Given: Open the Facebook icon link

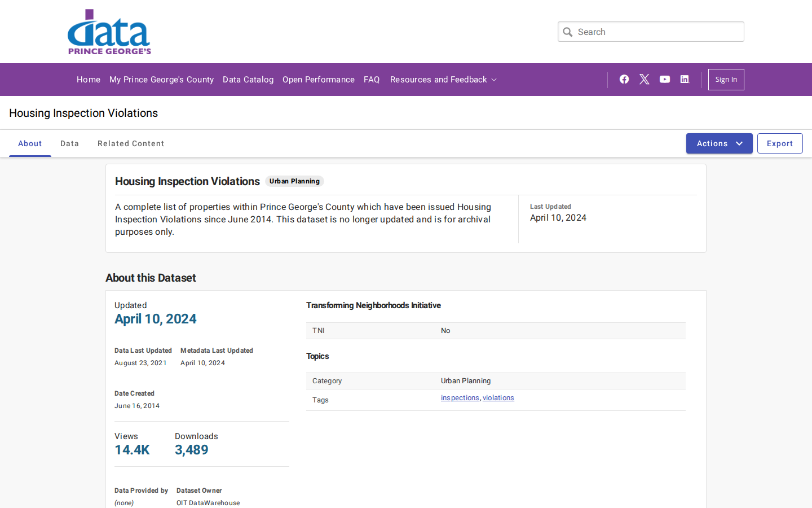Looking at the screenshot, I should (624, 79).
